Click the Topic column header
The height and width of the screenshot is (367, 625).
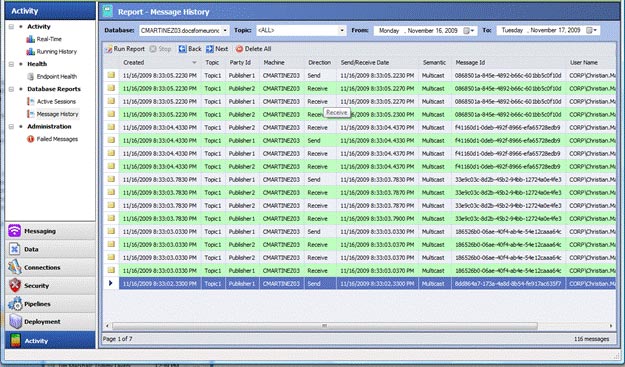coord(212,63)
